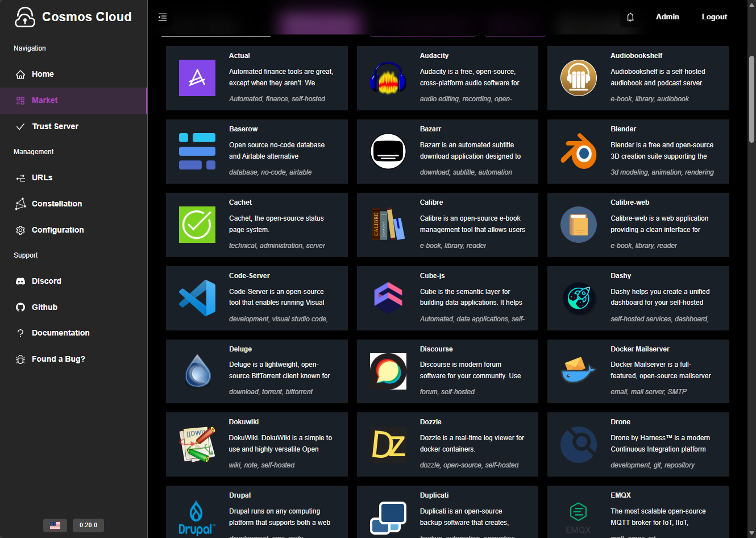Click the Code-Server VS Code logo
Viewport: 756px width, 538px height.
[197, 298]
